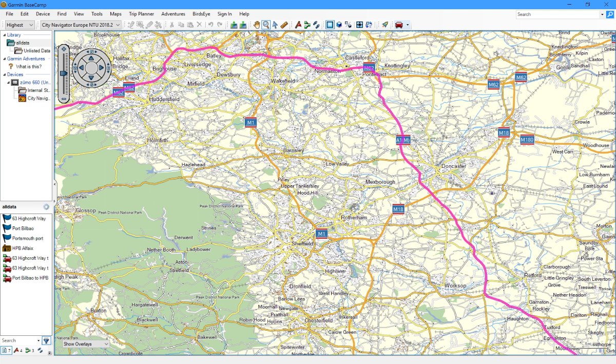Open the BirdsEye menu
Viewport: 616px width, 364px height.
pyautogui.click(x=200, y=14)
